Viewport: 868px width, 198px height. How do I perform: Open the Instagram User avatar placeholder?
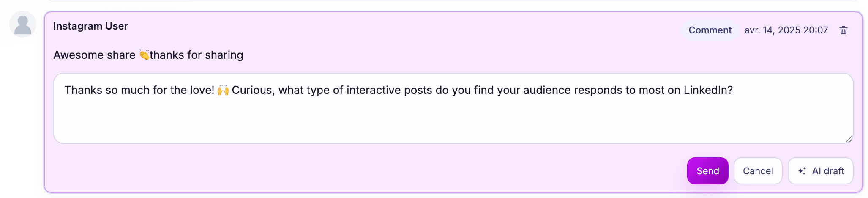(x=23, y=25)
